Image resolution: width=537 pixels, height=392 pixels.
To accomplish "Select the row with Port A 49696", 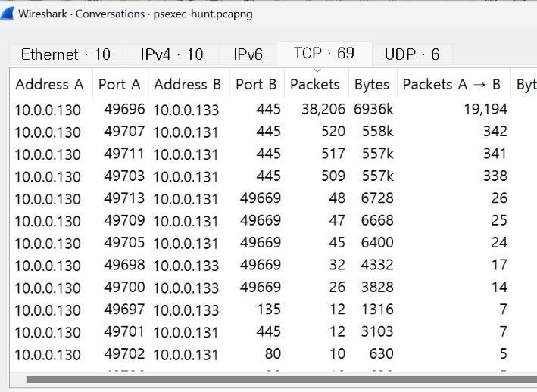I will coord(273,110).
